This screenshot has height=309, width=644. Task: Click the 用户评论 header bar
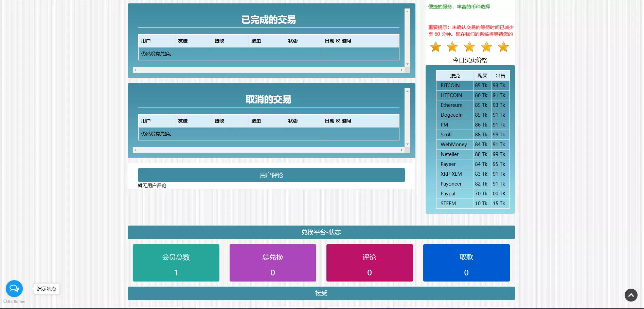click(x=271, y=175)
